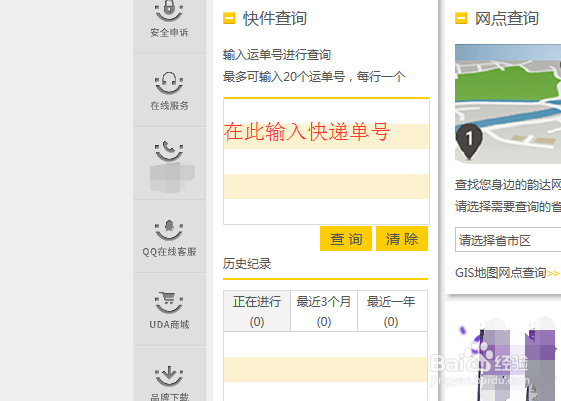This screenshot has width=561, height=401.
Task: Switch to the 正在进行 (0) tab
Action: (257, 311)
